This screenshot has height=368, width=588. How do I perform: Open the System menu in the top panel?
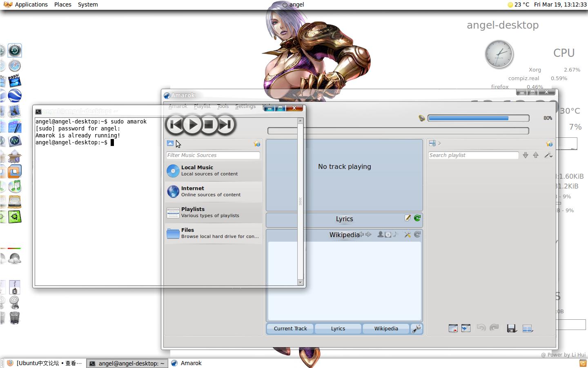88,4
